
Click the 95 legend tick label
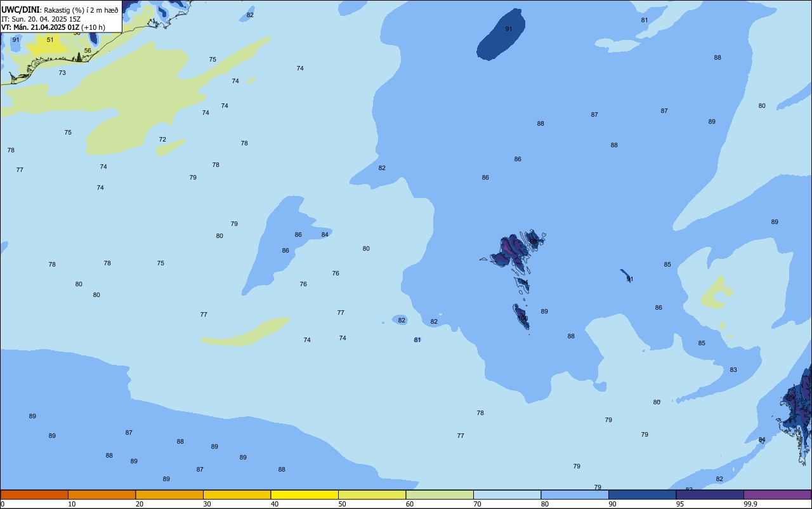tap(680, 504)
